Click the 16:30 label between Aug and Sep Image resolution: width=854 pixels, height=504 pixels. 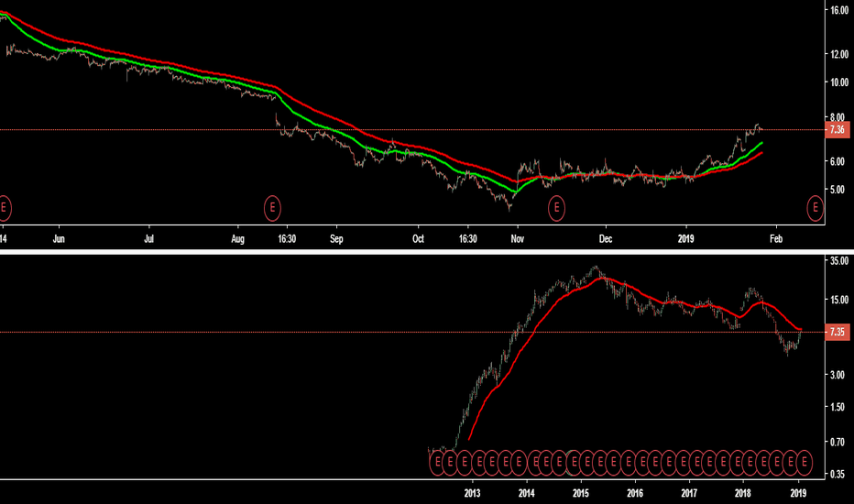(287, 238)
